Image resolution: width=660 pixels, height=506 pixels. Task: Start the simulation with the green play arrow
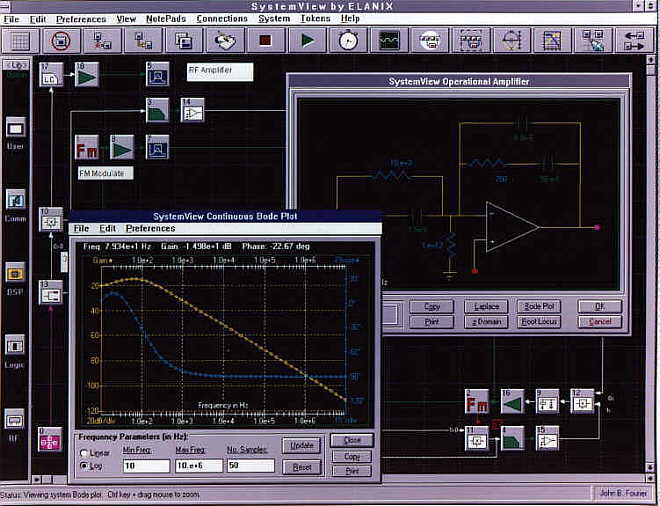[307, 41]
